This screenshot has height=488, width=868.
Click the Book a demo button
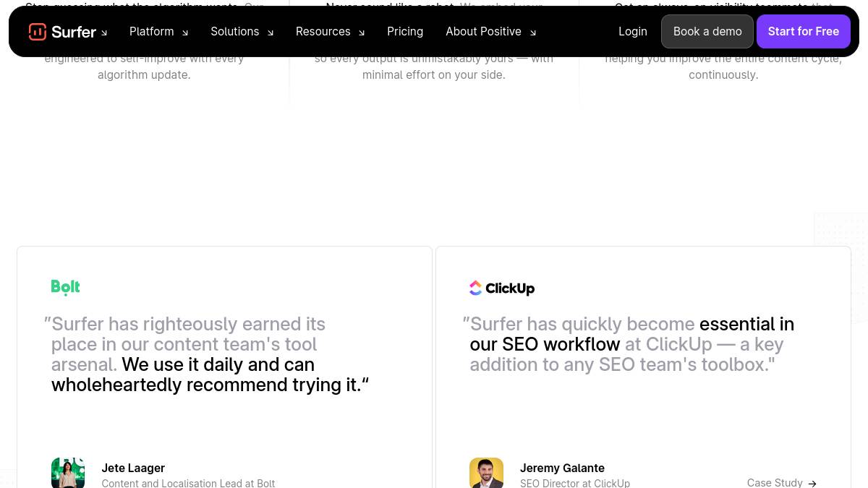(707, 32)
